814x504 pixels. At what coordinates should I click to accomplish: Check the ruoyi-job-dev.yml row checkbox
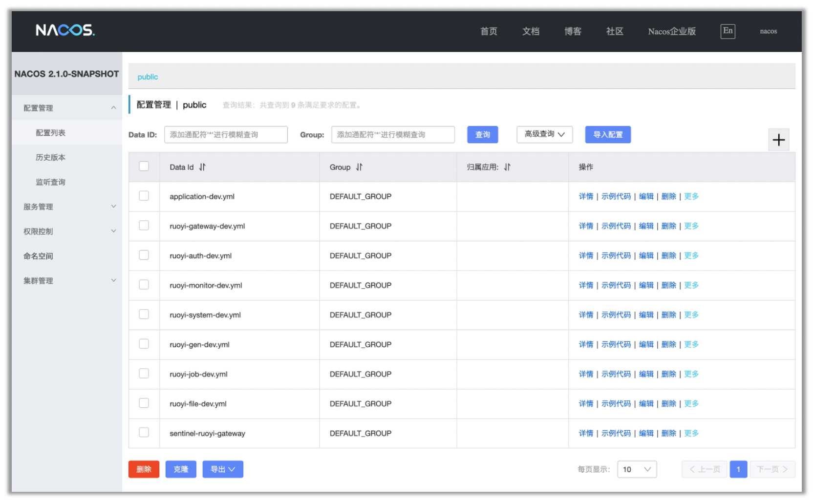144,373
